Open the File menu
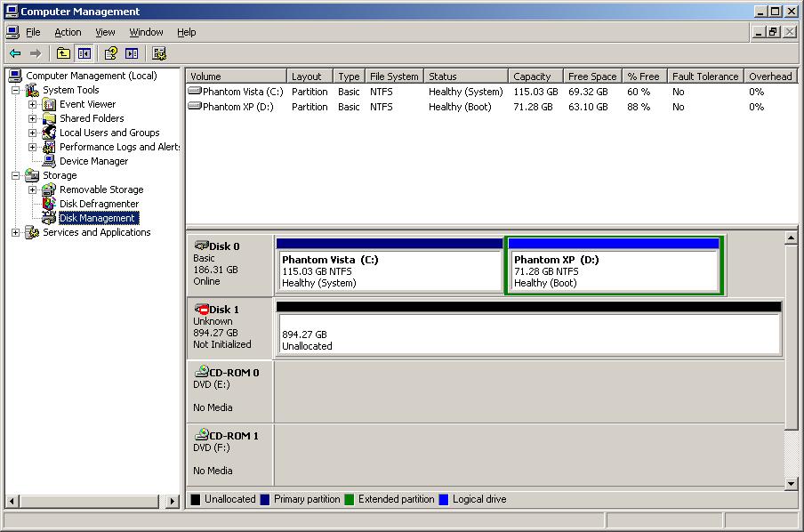Image resolution: width=804 pixels, height=532 pixels. (33, 32)
